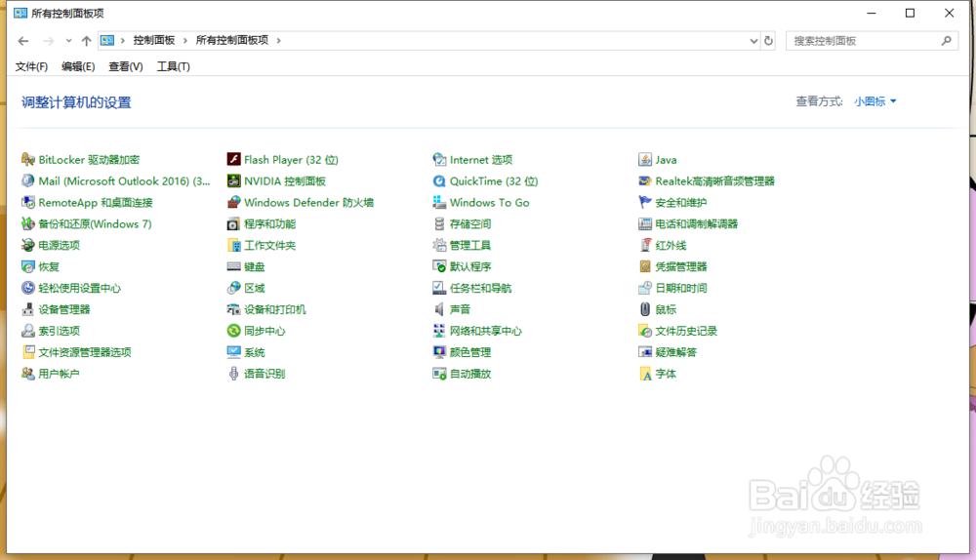976x560 pixels.
Task: Open BitLocker drive encryption icon
Action: (x=28, y=159)
